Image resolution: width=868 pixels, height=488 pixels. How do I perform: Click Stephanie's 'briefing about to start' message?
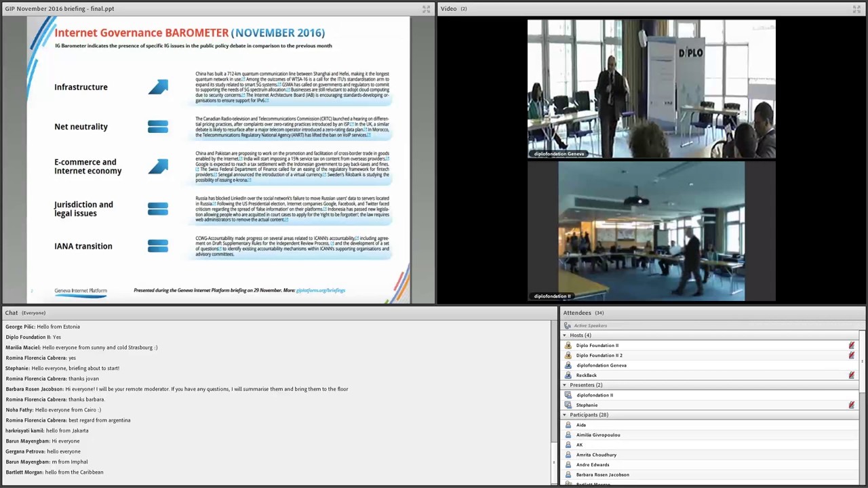pyautogui.click(x=62, y=368)
